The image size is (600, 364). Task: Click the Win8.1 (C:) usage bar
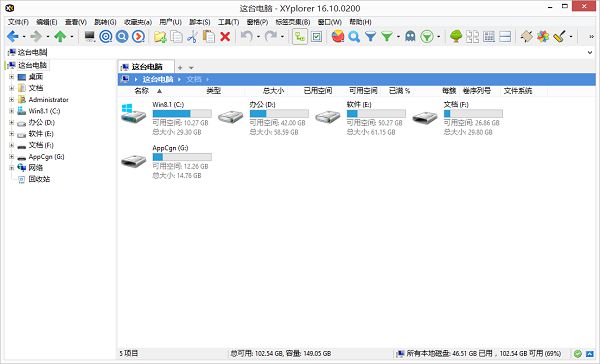182,114
